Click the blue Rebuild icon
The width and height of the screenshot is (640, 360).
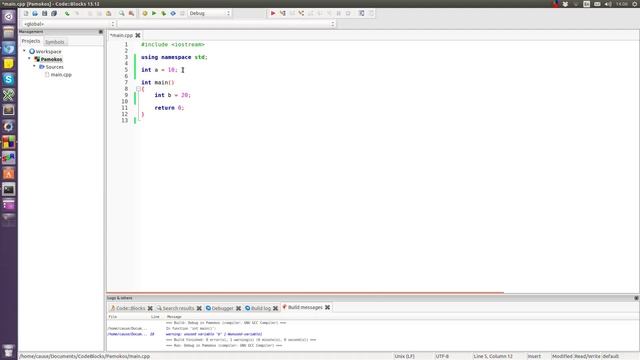pyautogui.click(x=173, y=13)
